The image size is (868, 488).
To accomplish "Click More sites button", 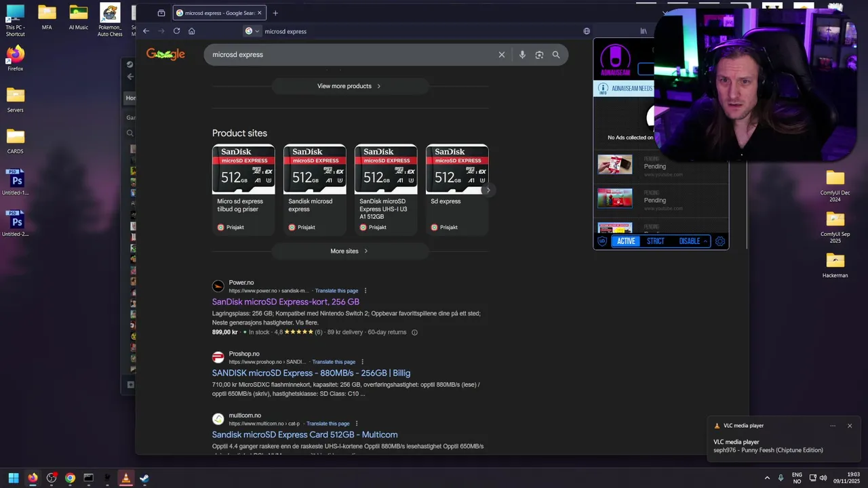I will pos(350,251).
